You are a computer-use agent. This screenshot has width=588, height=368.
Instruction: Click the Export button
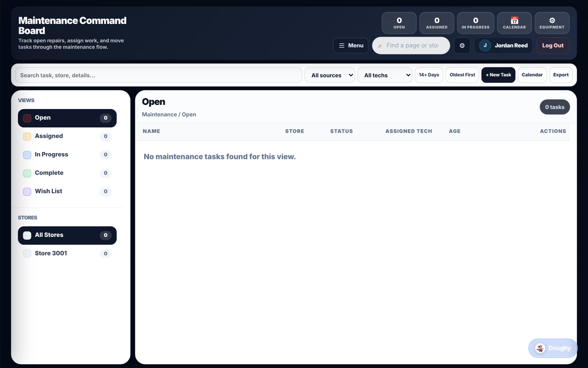pyautogui.click(x=561, y=75)
